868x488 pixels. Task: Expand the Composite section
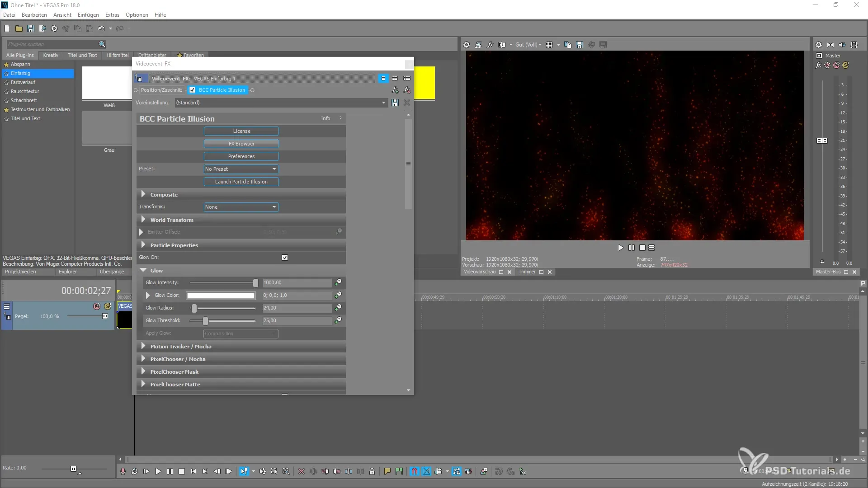[x=143, y=194]
